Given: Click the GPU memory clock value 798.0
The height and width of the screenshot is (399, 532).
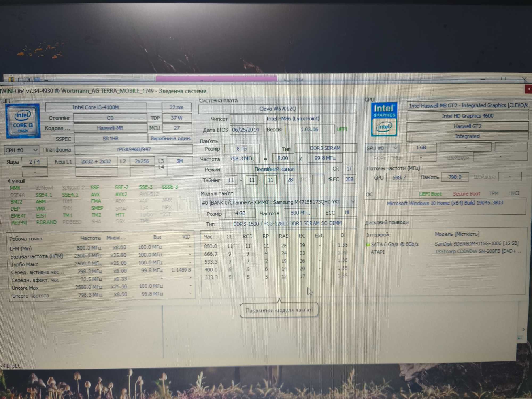Looking at the screenshot, I should 455,177.
